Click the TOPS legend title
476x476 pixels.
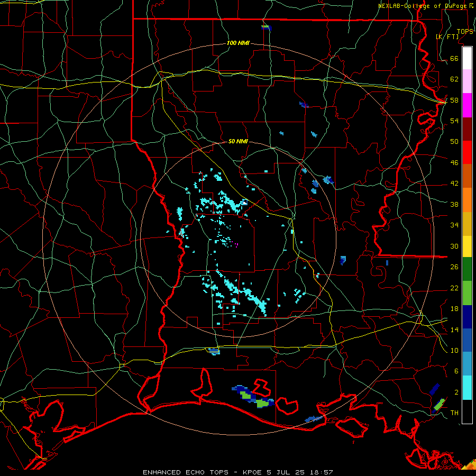click(465, 32)
